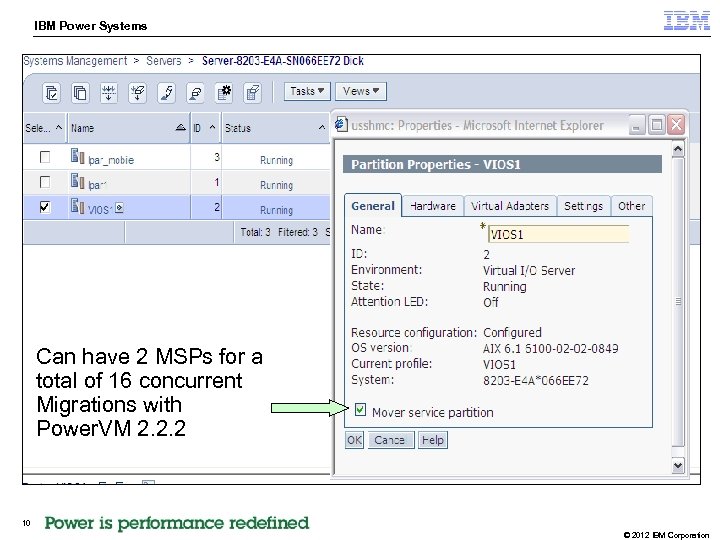
Task: Open the VIOS1 partition link
Action: pos(100,210)
